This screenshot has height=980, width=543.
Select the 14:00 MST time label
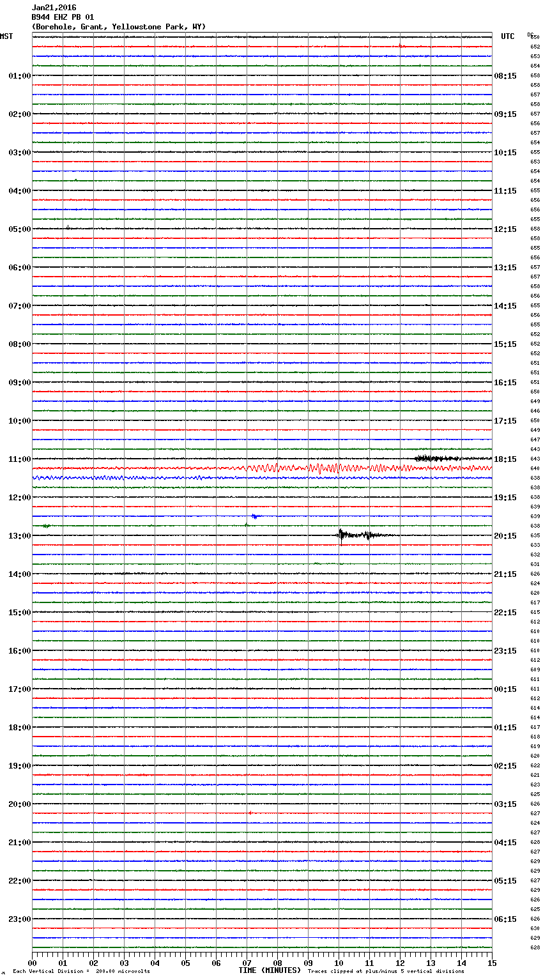(x=20, y=574)
